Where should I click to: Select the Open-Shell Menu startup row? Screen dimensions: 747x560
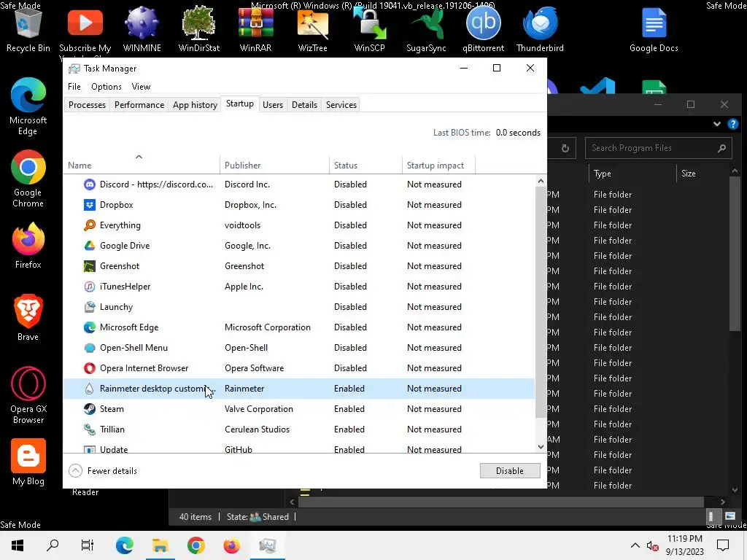tap(298, 348)
